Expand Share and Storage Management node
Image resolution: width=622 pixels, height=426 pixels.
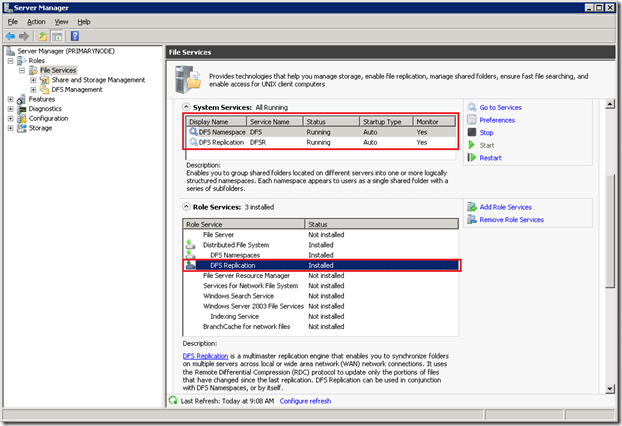(33, 80)
